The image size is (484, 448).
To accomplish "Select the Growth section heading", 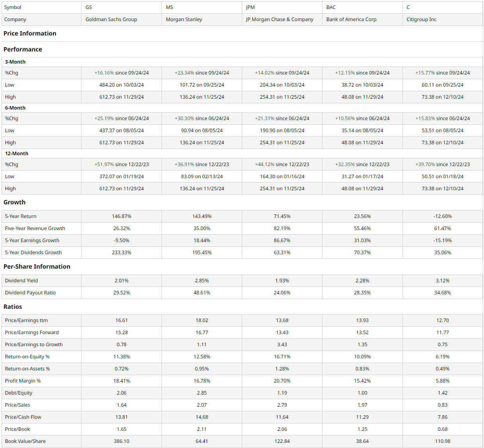I will 14,202.
